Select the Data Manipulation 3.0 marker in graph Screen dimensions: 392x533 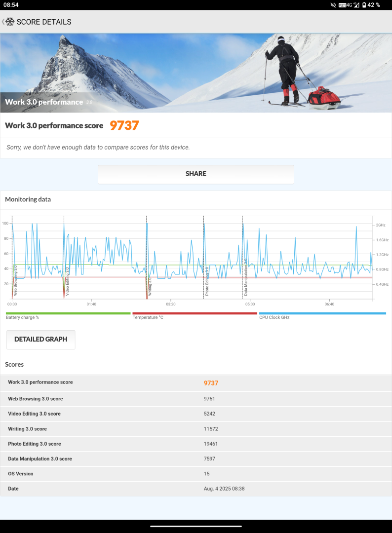coord(245,277)
